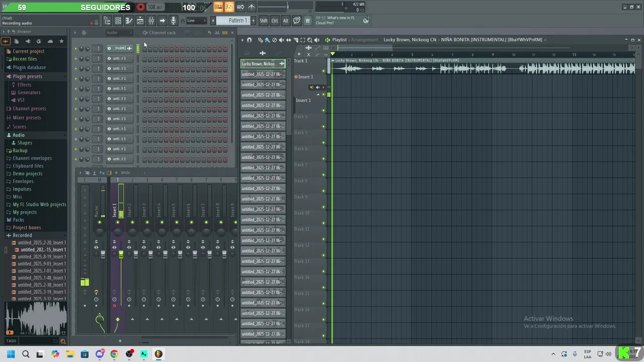This screenshot has width=644, height=362.
Task: Select Browser star favorites tab icon
Action: click(x=61, y=41)
